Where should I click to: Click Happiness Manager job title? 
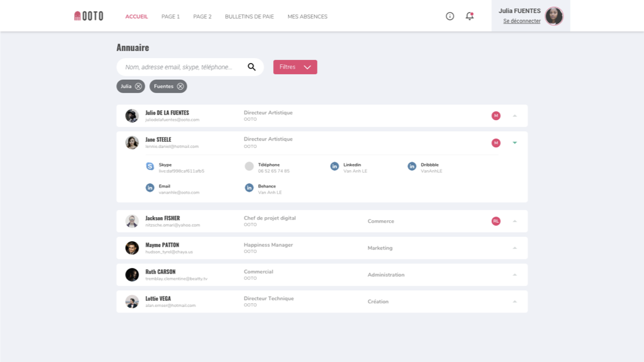(268, 244)
